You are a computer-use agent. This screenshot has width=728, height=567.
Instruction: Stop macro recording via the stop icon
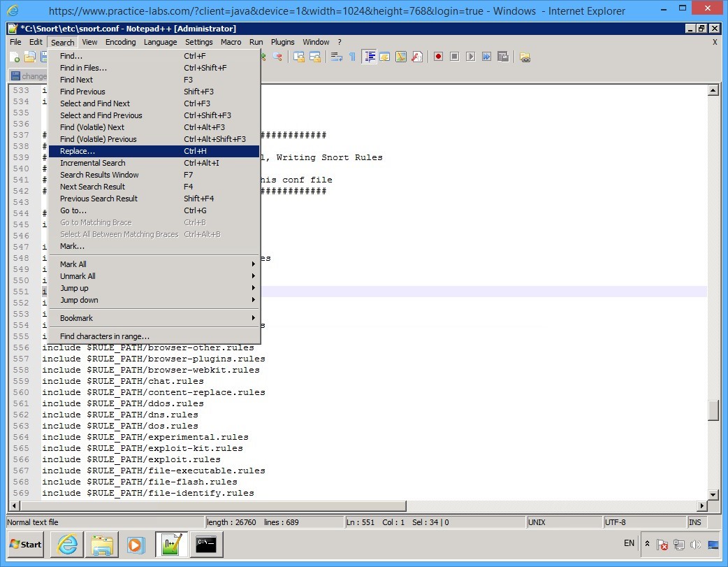[x=456, y=57]
